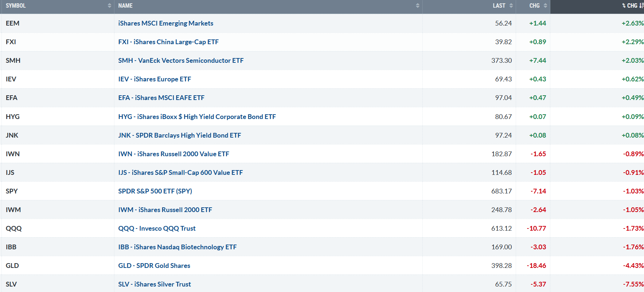Click the LAST column sort arrows icon
Image resolution: width=644 pixels, height=292 pixels.
click(x=511, y=6)
